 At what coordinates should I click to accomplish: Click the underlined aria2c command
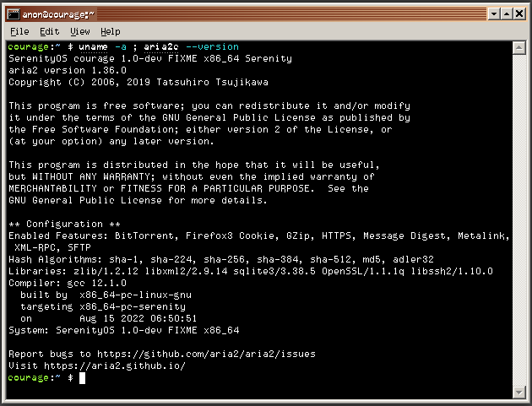160,47
